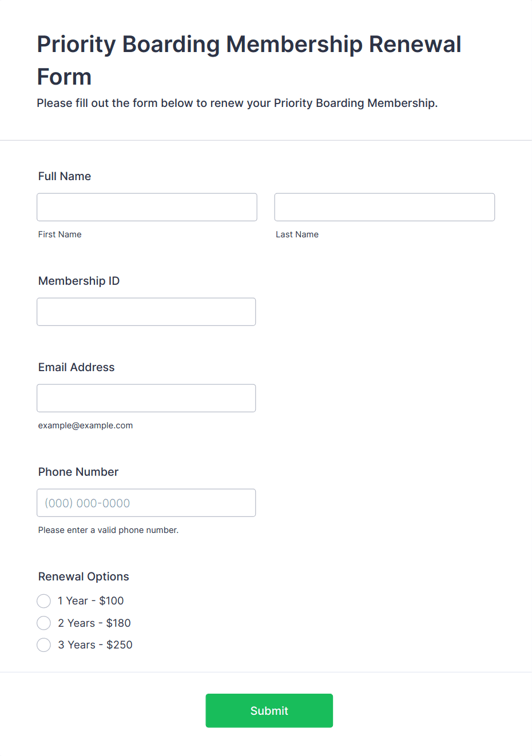Click the Priority Boarding Membership Renewal Form title

(x=249, y=60)
